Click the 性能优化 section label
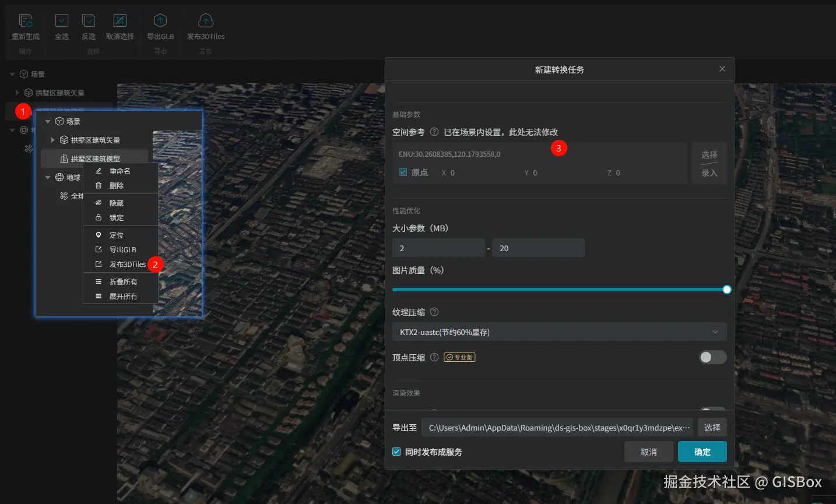This screenshot has width=836, height=504. click(x=406, y=210)
